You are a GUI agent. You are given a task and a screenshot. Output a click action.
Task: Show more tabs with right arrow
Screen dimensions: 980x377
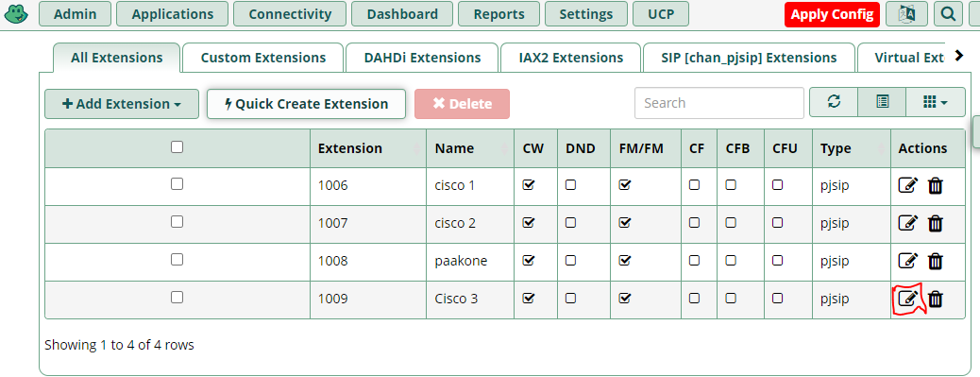pyautogui.click(x=959, y=57)
